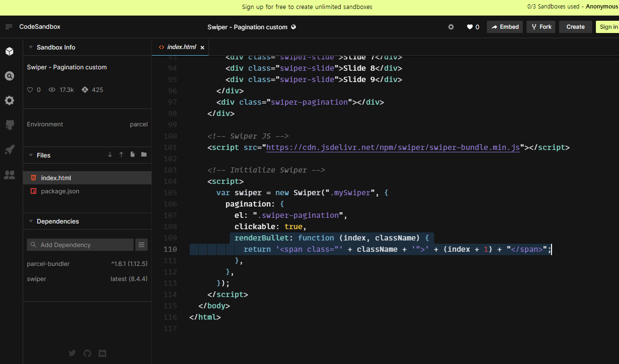Image resolution: width=619 pixels, height=364 pixels.
Task: Open the hamburger menu next to CodeSandbox
Action: tap(9, 27)
